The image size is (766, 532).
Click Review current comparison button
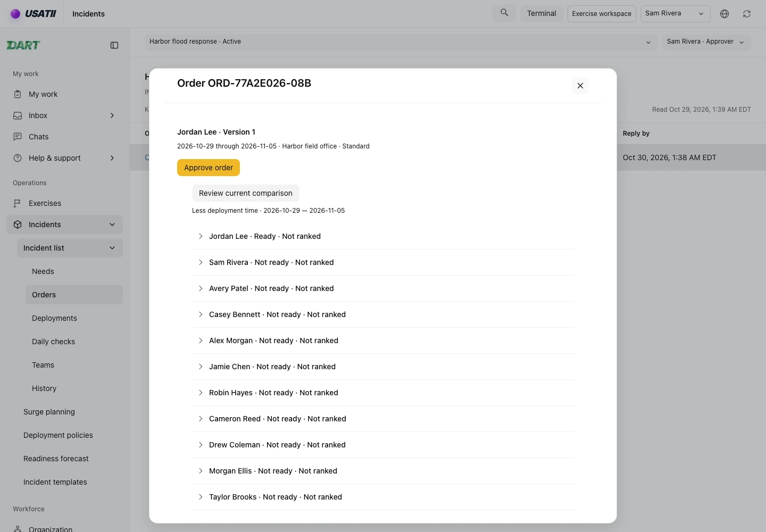pyautogui.click(x=246, y=193)
